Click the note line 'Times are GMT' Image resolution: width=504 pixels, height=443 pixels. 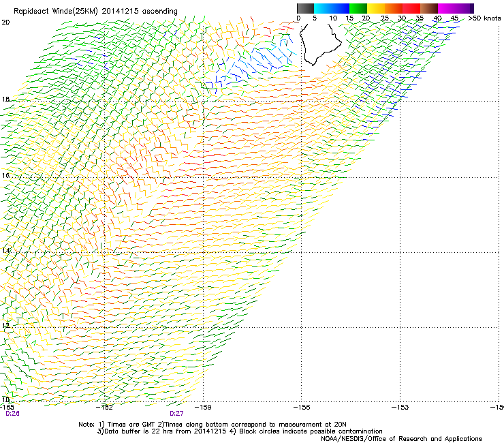tap(131, 425)
